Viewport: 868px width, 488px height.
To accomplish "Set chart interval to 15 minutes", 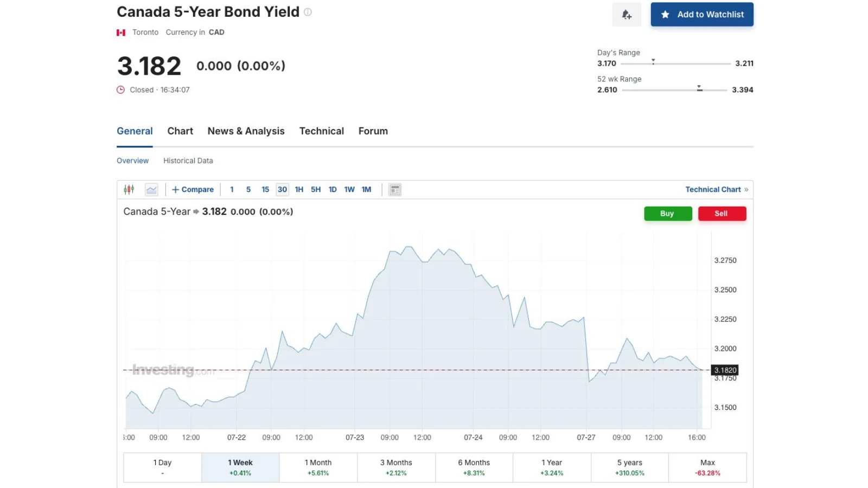I will point(265,189).
